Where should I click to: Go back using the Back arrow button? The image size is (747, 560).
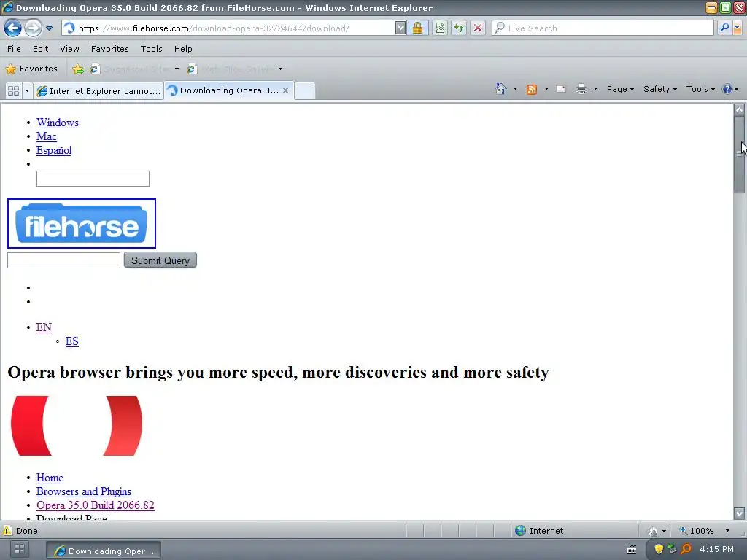pos(13,28)
